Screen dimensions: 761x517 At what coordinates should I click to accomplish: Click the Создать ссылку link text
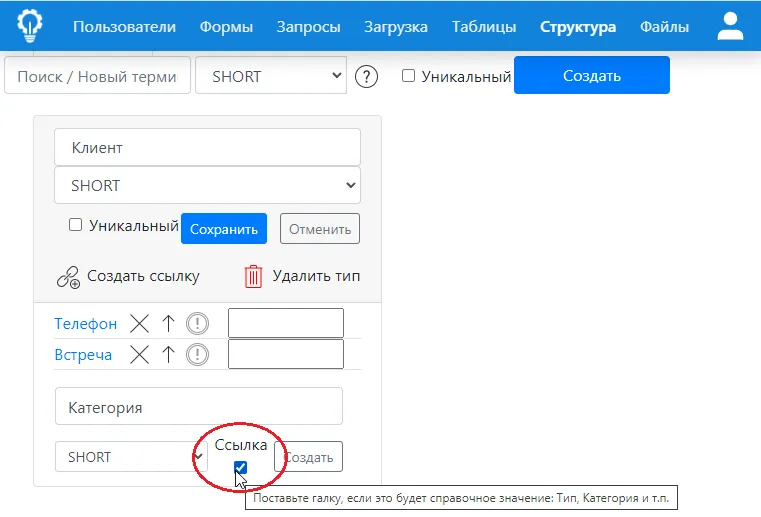tap(143, 276)
